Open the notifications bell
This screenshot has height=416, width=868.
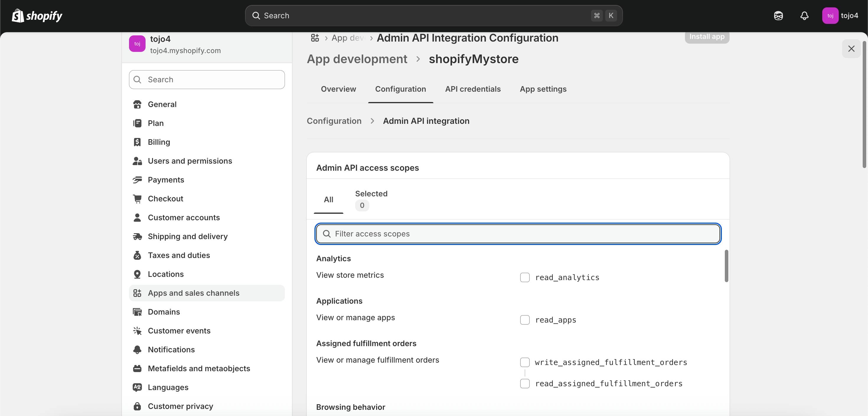point(804,16)
